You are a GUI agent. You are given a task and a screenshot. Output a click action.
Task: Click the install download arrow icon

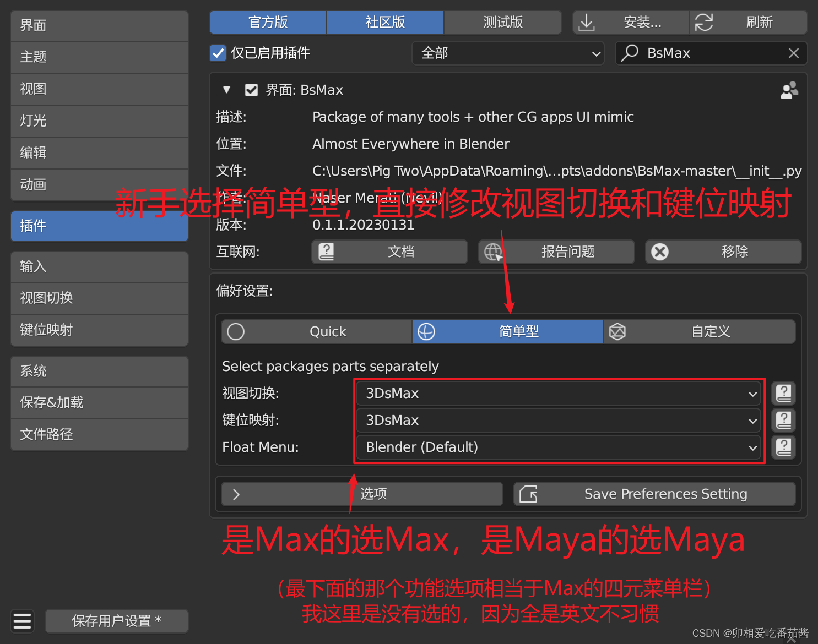click(587, 23)
